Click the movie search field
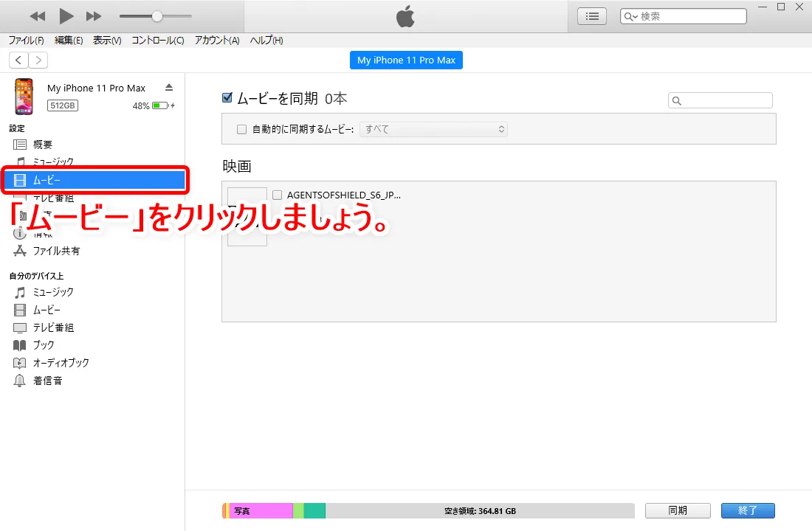 [x=720, y=100]
